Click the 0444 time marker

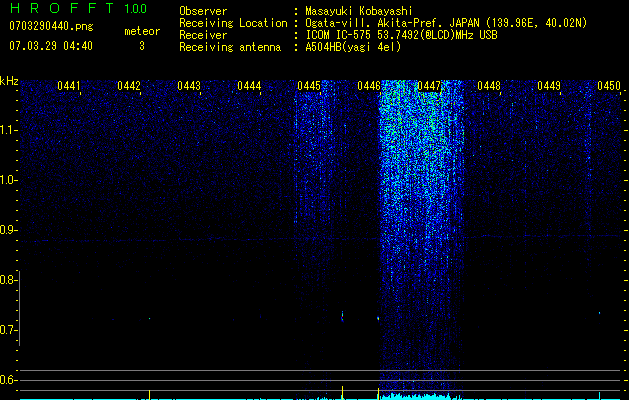click(249, 86)
